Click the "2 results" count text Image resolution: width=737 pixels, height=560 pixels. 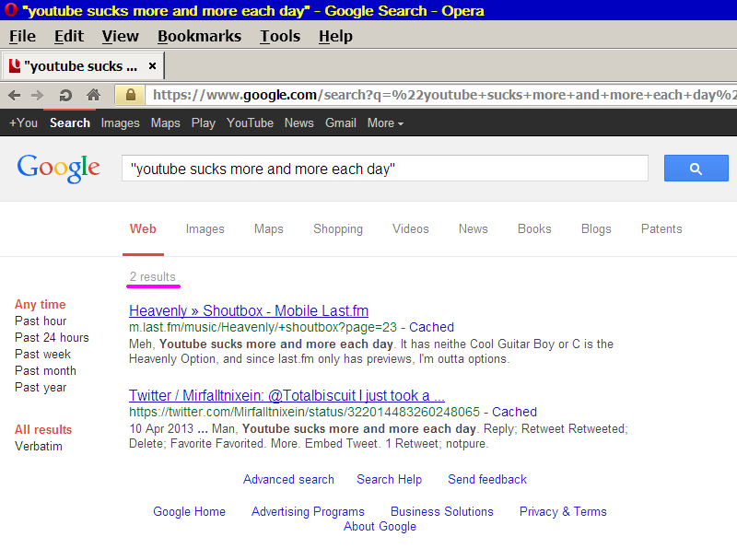pos(153,276)
